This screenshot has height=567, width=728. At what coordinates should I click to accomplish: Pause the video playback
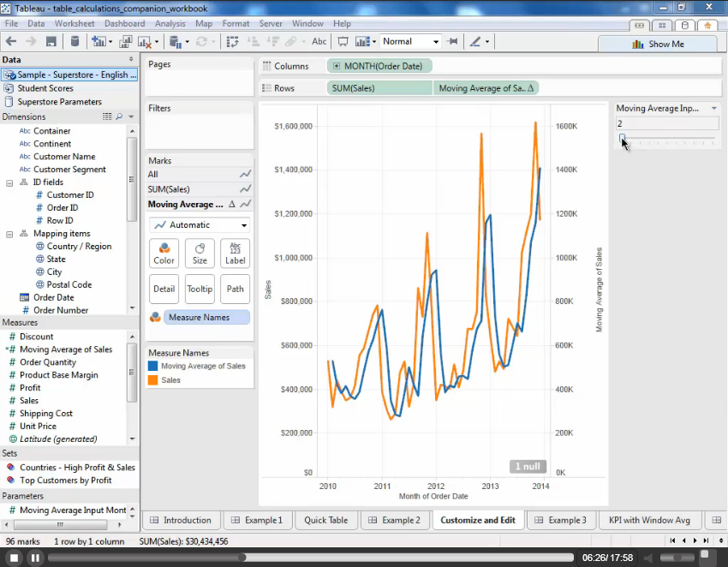pyautogui.click(x=35, y=558)
